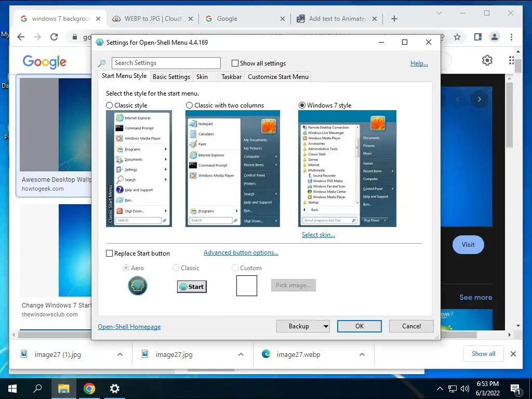Open a new Chrome tab
This screenshot has height=399, width=532.
coord(394,19)
